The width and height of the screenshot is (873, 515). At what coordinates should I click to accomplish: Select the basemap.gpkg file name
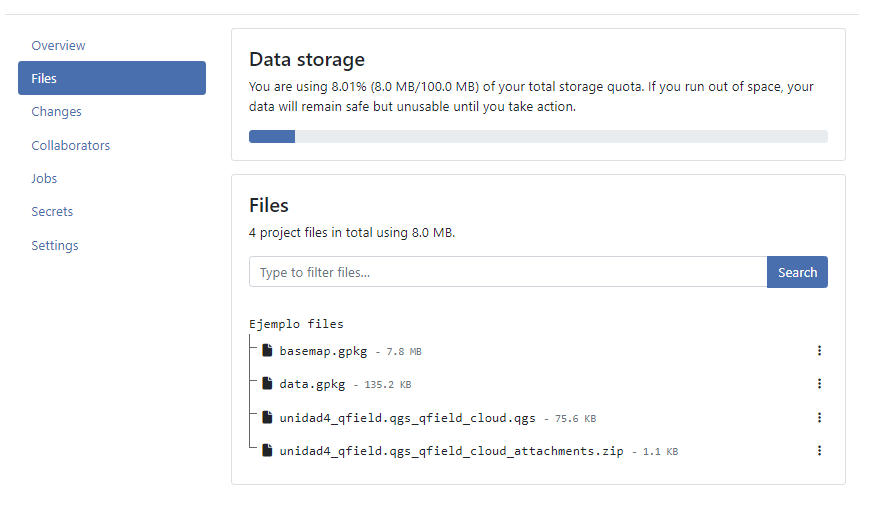[x=323, y=351]
